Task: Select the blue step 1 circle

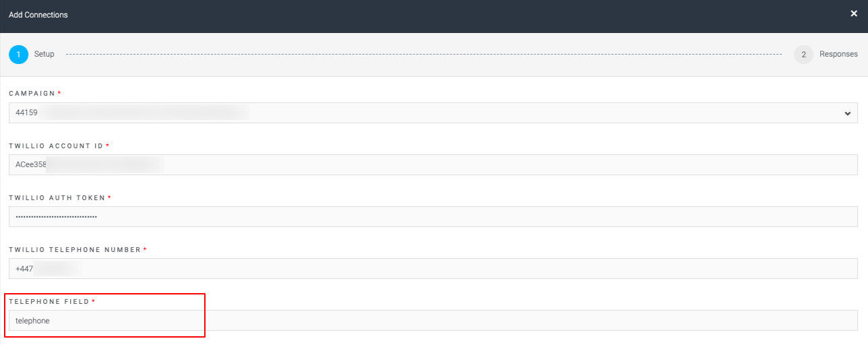Action: point(18,55)
